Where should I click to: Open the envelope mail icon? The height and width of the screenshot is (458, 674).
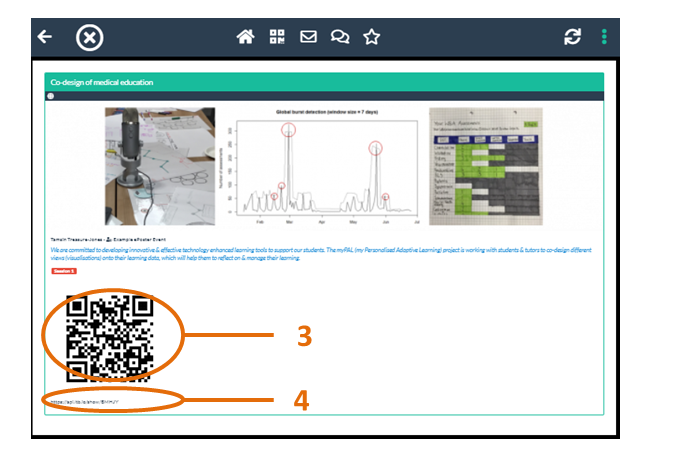[x=308, y=37]
